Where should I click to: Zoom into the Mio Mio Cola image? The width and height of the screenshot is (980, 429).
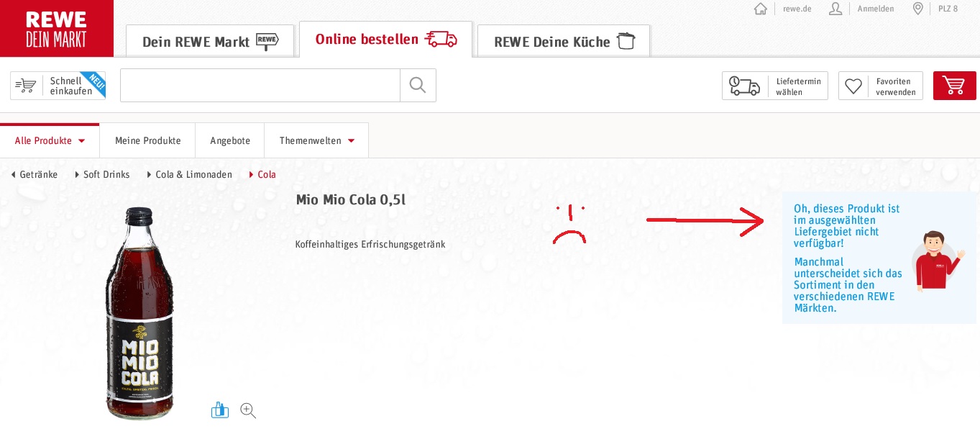pyautogui.click(x=247, y=410)
